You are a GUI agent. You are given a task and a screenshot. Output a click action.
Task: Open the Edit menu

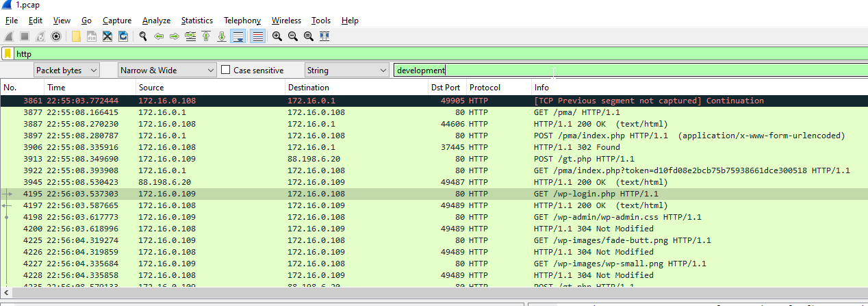tap(36, 21)
